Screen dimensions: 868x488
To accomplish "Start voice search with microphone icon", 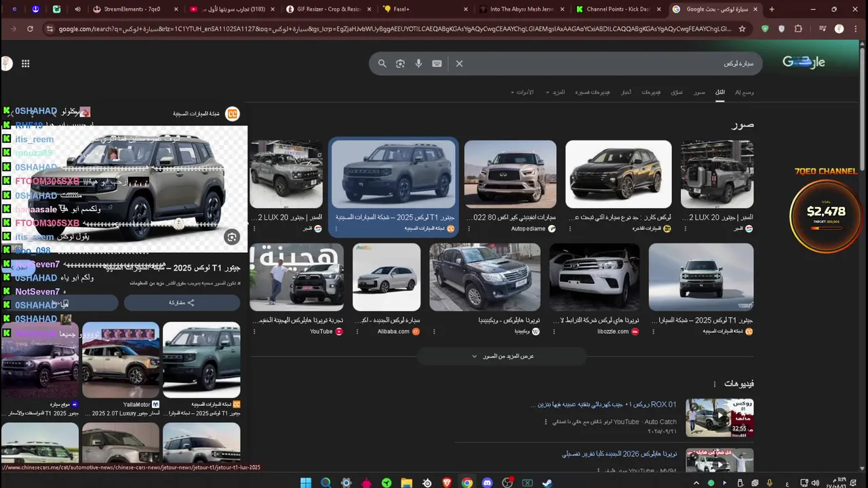I will coord(418,64).
